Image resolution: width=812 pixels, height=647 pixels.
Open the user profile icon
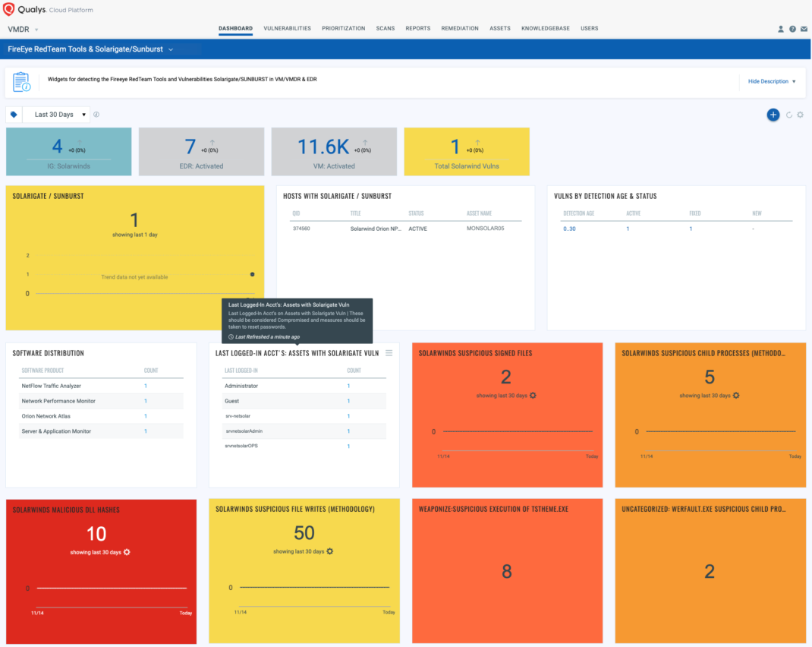(780, 29)
